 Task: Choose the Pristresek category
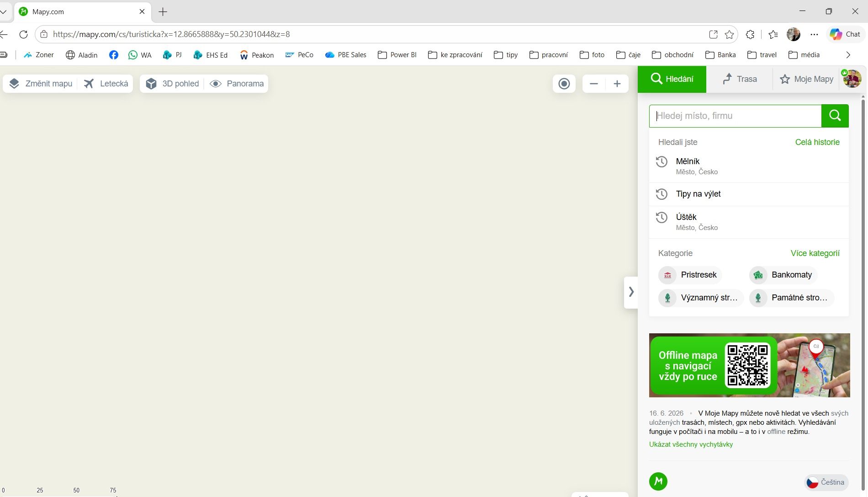tap(690, 275)
